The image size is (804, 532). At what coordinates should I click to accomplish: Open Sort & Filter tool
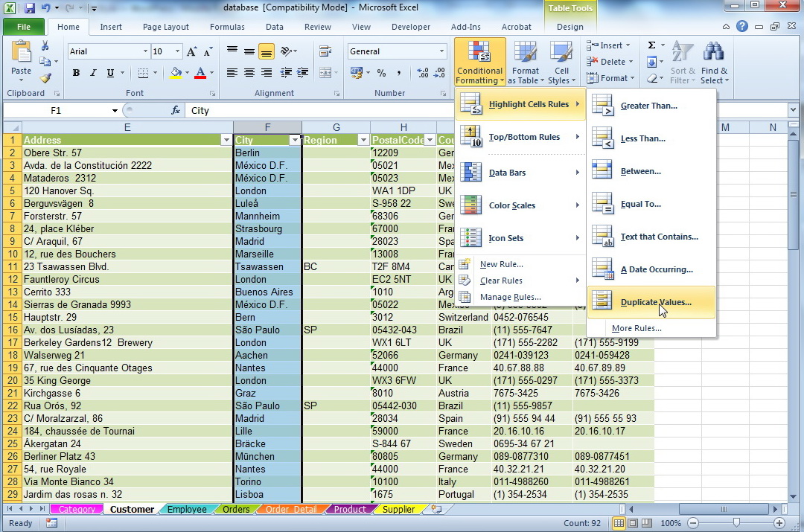click(683, 63)
